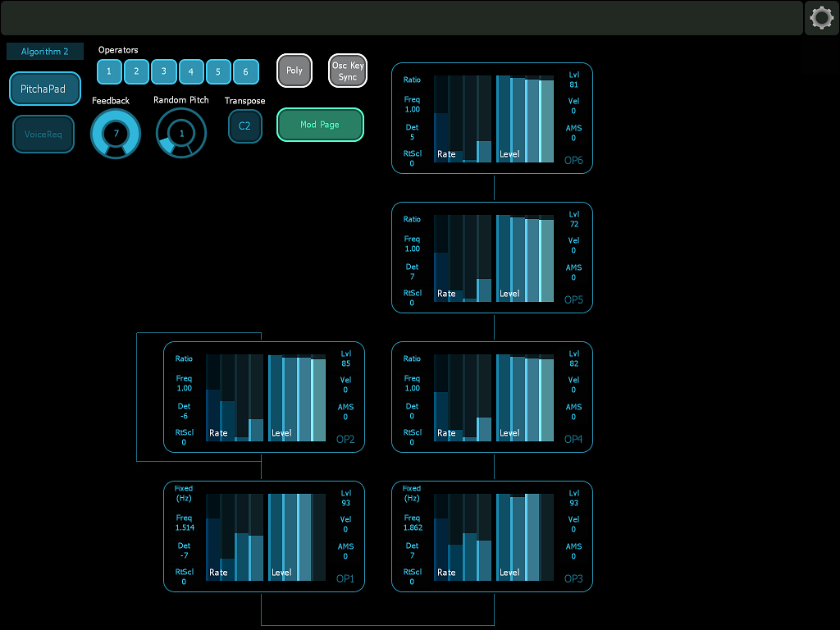Toggle operator 1 button
The height and width of the screenshot is (630, 840).
click(x=110, y=72)
